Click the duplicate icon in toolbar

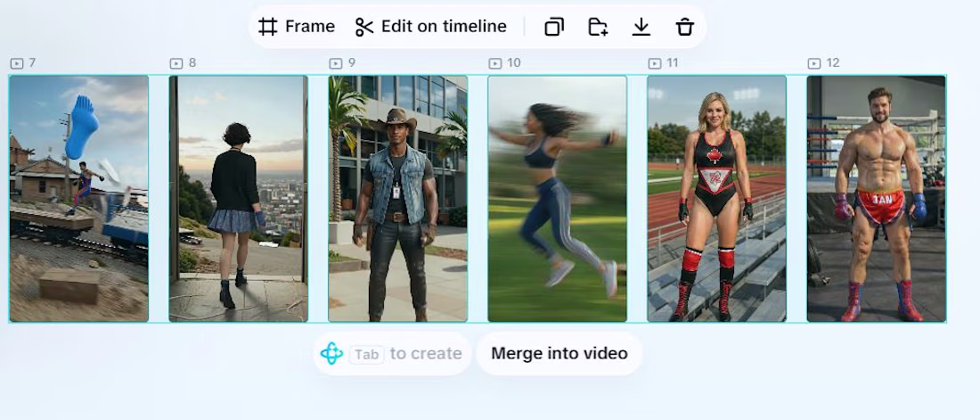[x=554, y=27]
